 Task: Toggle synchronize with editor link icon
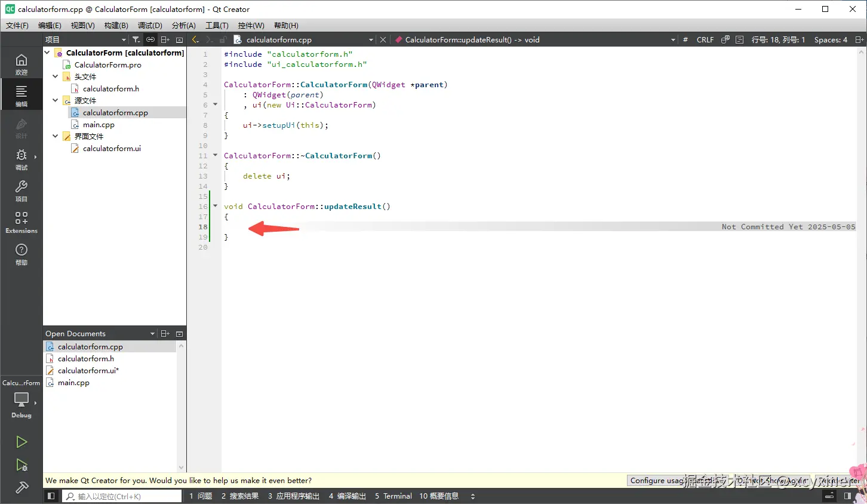click(x=150, y=39)
